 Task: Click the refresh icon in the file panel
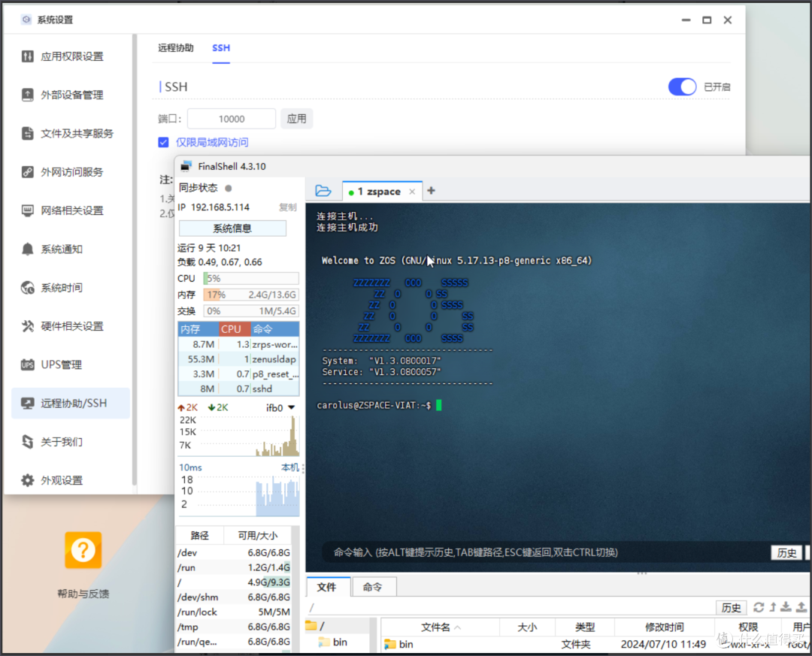coord(758,607)
